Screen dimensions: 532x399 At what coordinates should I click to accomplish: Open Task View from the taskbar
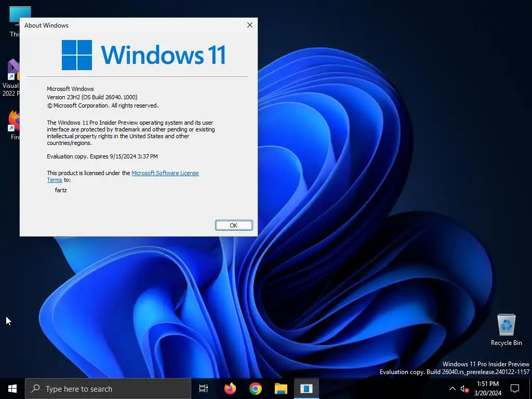204,389
